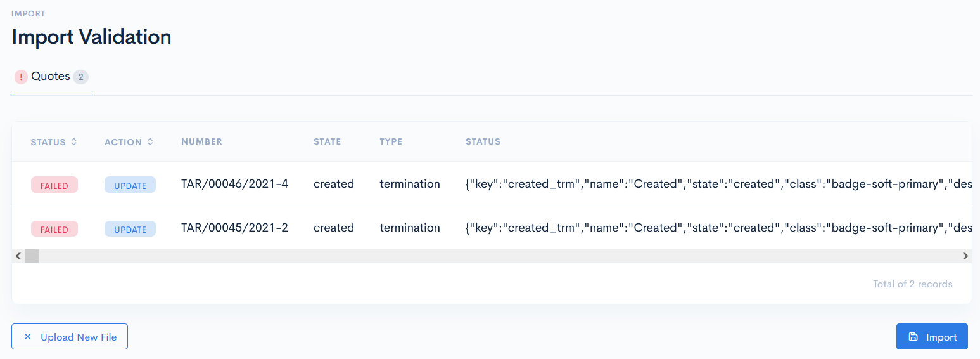Click the X icon in Upload New File
Screen dimensions: 980x359
pyautogui.click(x=27, y=337)
